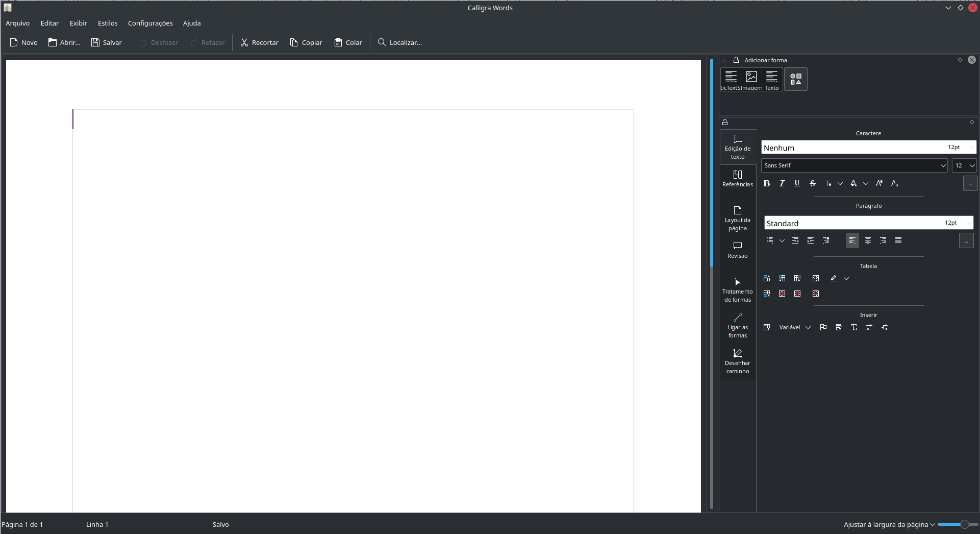The height and width of the screenshot is (534, 980).
Task: Select the Referências tool in the sidebar
Action: [x=737, y=178]
